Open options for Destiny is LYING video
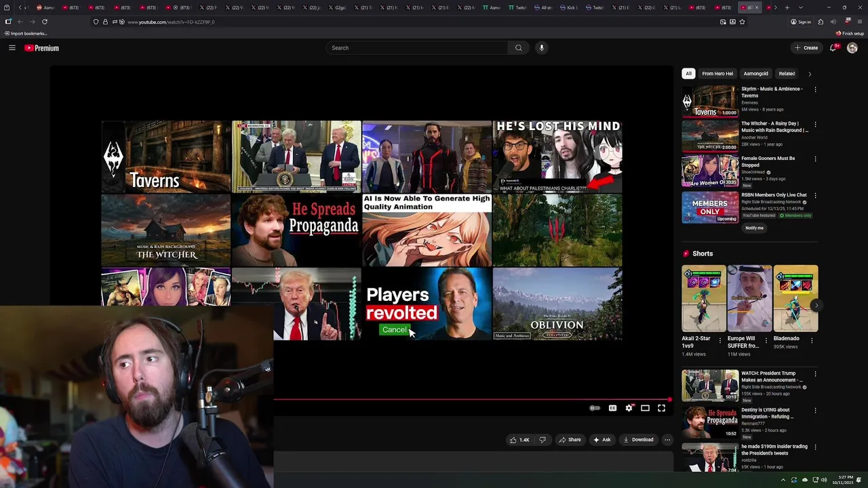The height and width of the screenshot is (488, 868). pyautogui.click(x=815, y=411)
